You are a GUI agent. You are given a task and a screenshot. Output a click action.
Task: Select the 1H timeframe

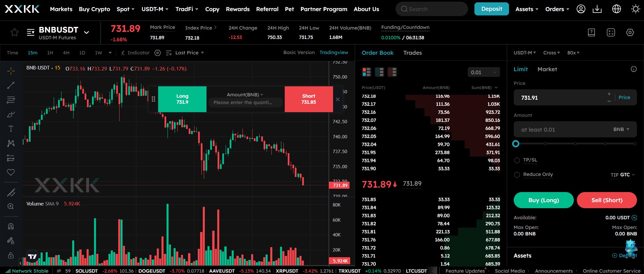point(50,53)
